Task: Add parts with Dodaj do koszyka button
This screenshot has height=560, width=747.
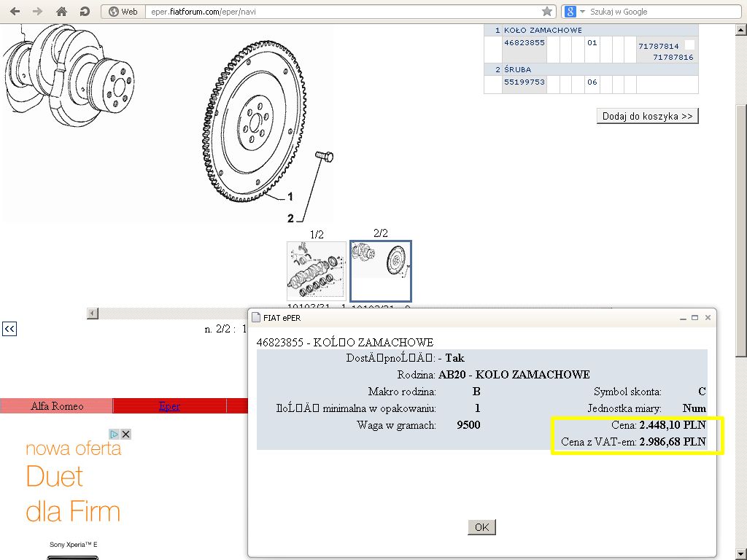Action: 648,116
